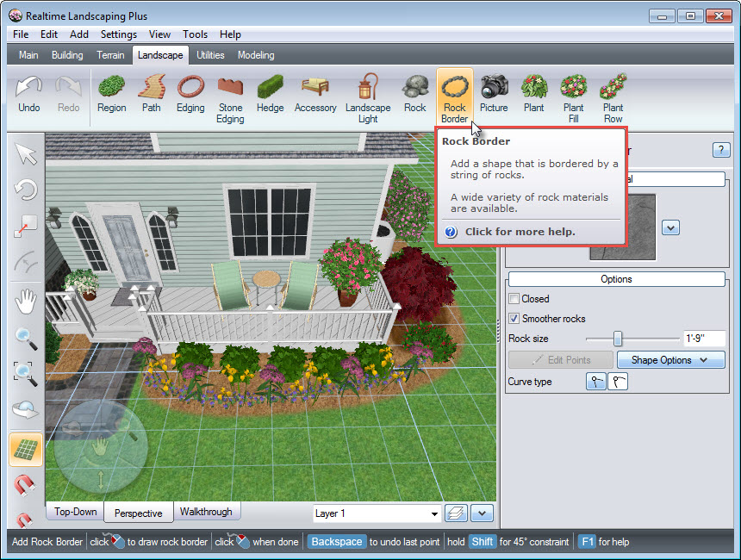Select the magnifier zoom tool

point(26,339)
